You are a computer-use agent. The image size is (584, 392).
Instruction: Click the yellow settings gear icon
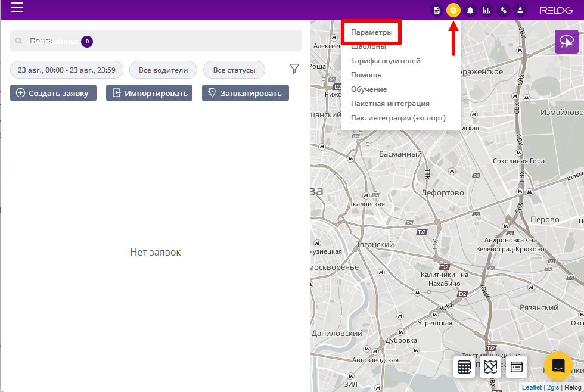pyautogui.click(x=453, y=10)
